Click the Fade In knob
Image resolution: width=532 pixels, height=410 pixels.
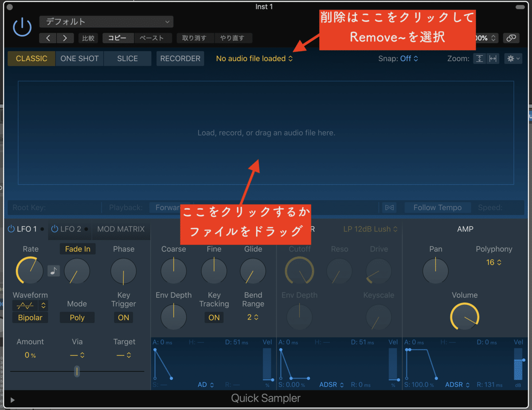[x=77, y=271]
